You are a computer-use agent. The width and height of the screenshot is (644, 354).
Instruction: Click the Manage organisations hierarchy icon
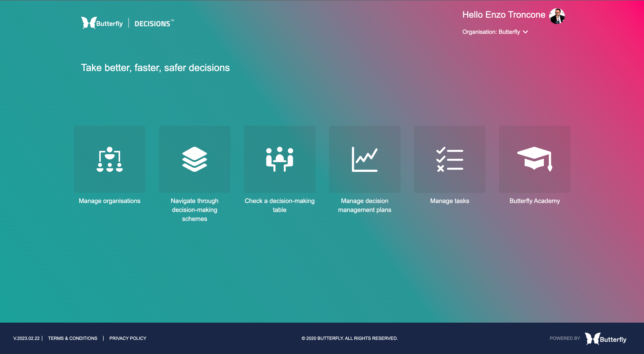click(109, 159)
